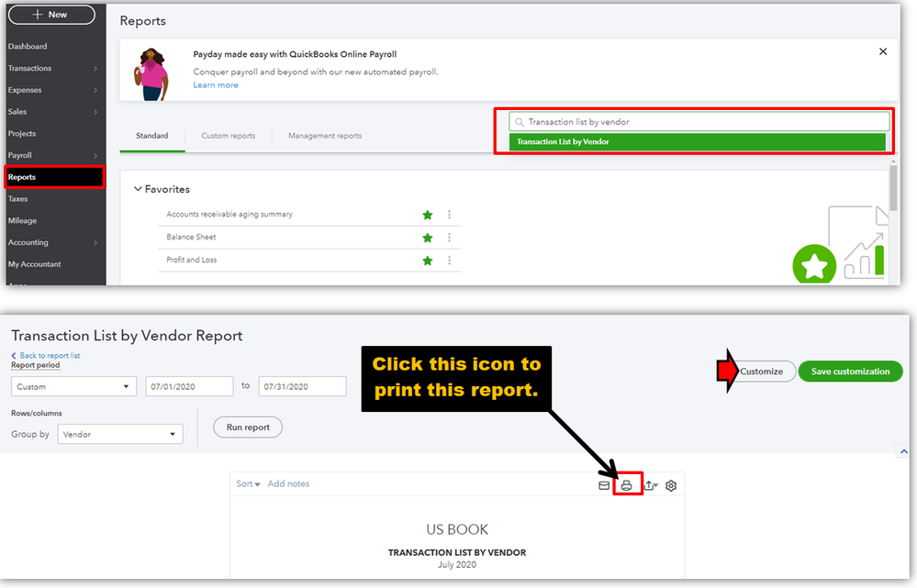The image size is (917, 588).
Task: Expand the Expenses sidebar submenu
Action: [95, 90]
